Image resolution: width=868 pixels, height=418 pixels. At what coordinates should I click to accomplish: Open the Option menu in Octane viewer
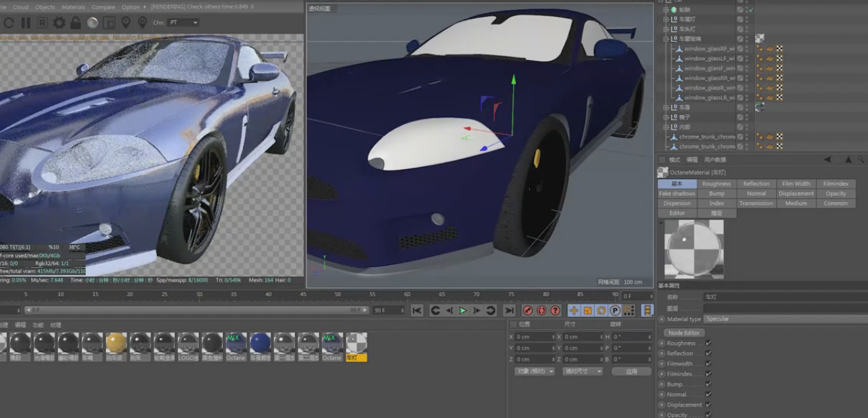pyautogui.click(x=131, y=7)
